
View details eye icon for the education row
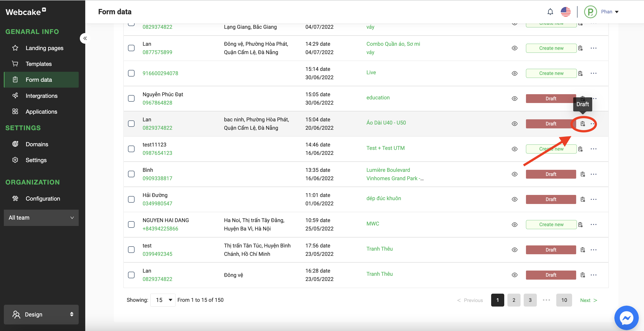tap(514, 99)
